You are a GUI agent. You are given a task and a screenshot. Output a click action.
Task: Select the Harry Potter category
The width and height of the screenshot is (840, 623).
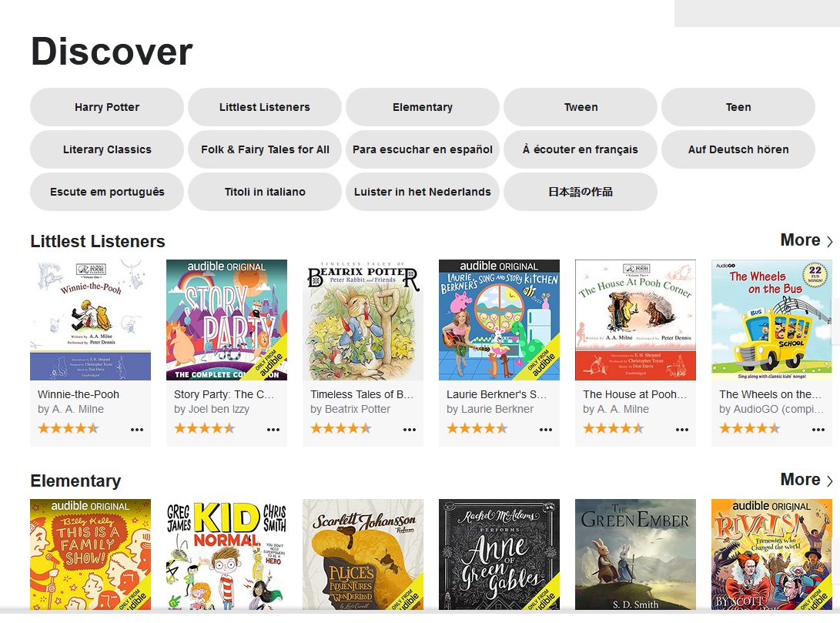point(107,107)
